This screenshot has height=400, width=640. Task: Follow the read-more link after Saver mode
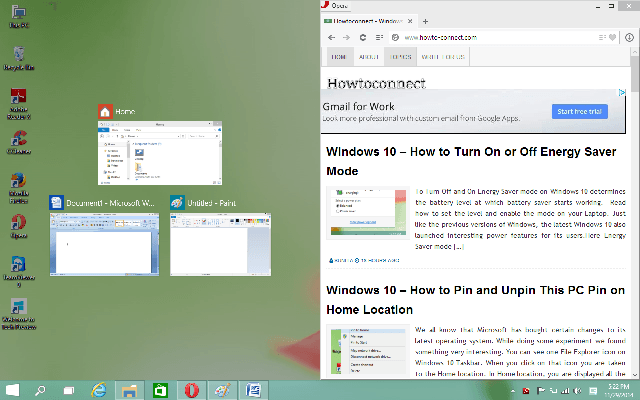pos(458,247)
